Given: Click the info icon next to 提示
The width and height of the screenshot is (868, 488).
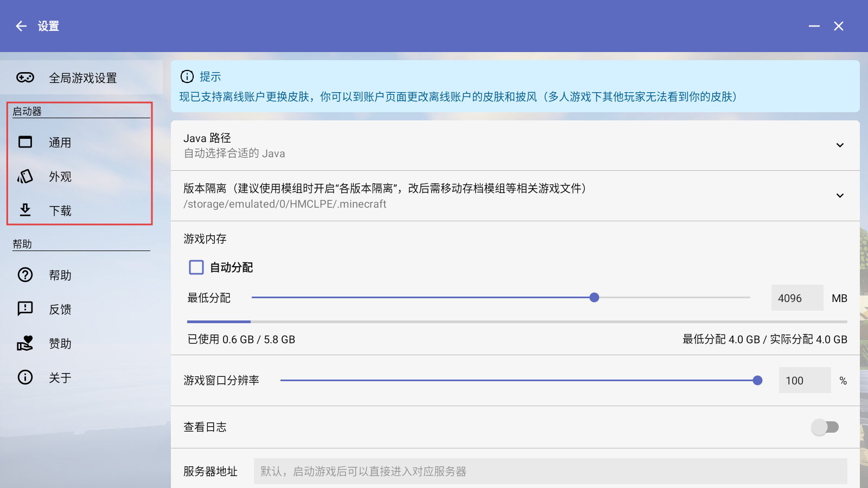Looking at the screenshot, I should [187, 76].
